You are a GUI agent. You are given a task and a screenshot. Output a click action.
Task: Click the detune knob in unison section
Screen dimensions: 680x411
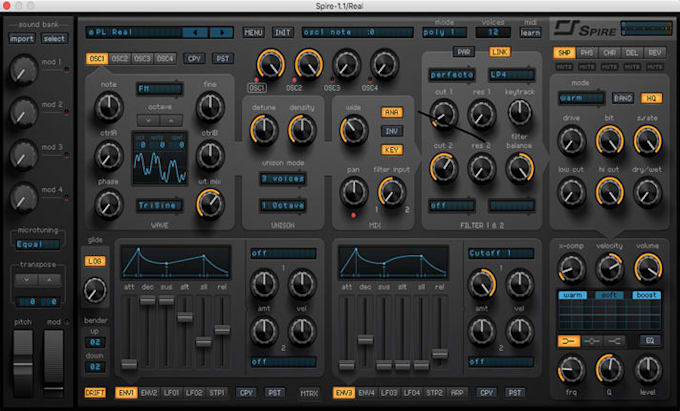pyautogui.click(x=264, y=130)
